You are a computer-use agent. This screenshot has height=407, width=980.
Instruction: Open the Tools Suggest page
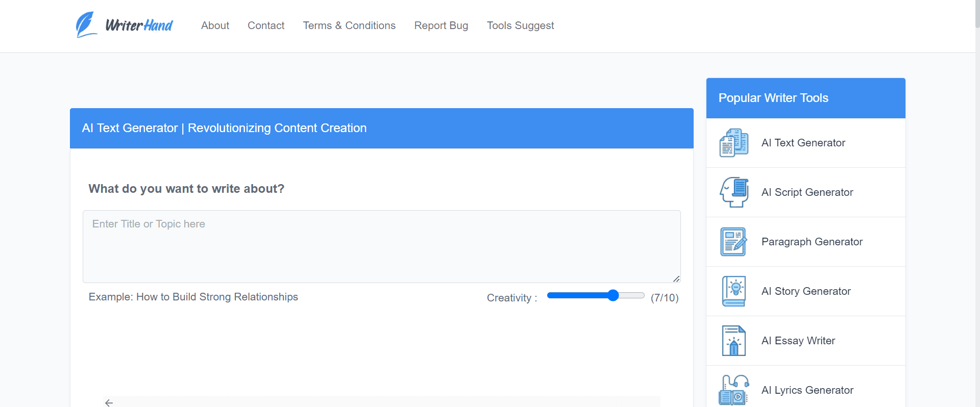520,26
